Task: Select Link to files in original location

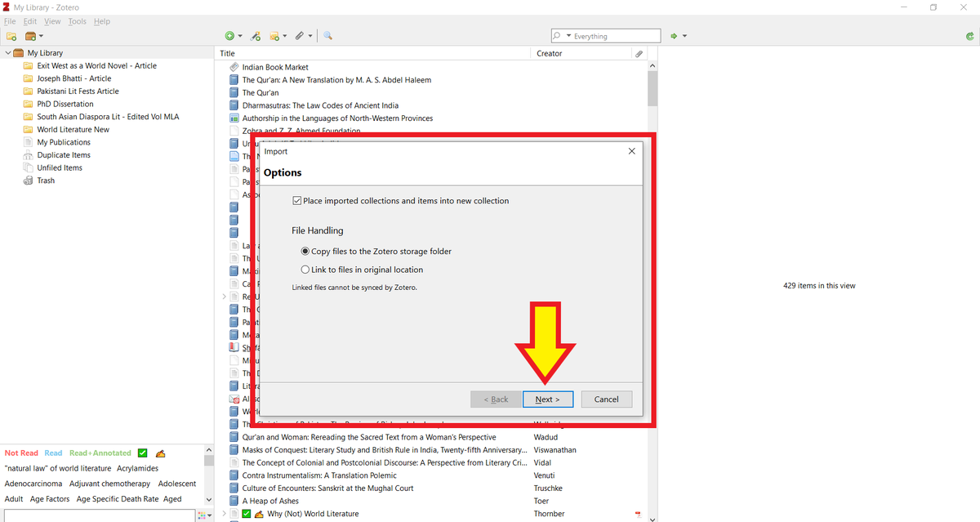Action: [x=305, y=270]
